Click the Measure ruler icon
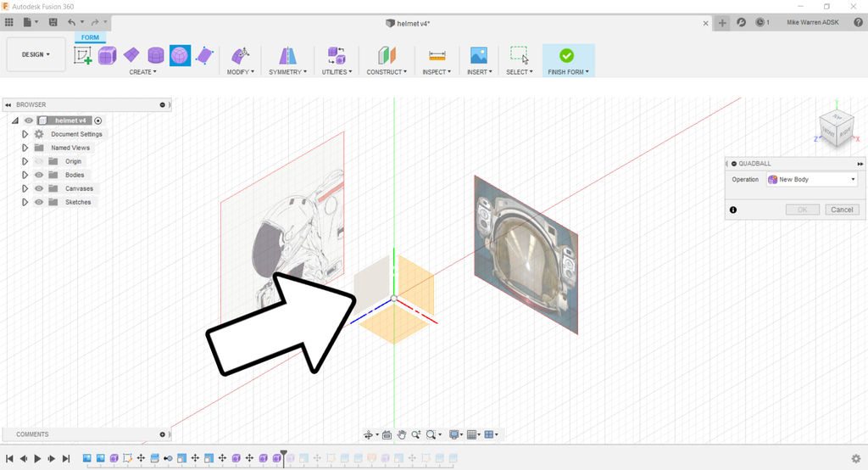 (437, 55)
